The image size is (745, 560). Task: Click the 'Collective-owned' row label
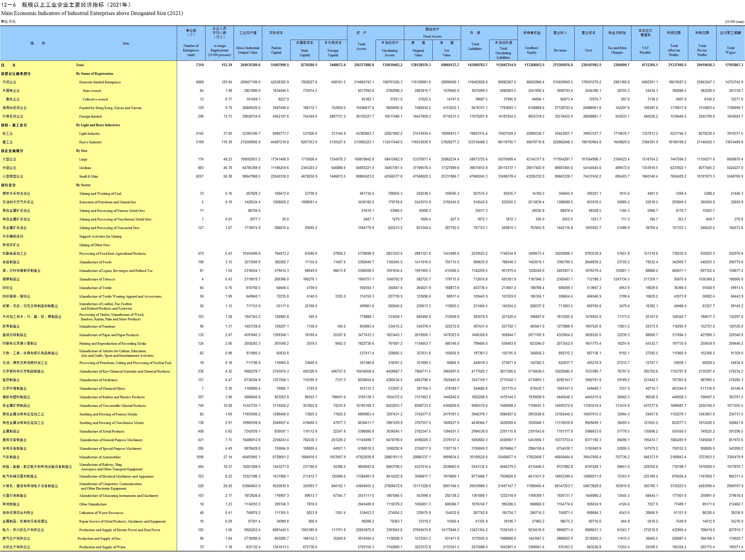tap(95, 99)
